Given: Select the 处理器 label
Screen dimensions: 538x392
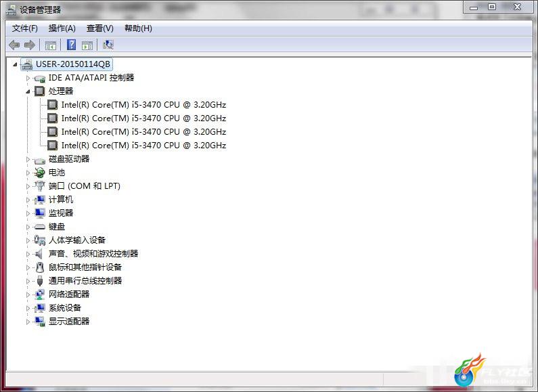Looking at the screenshot, I should (61, 91).
